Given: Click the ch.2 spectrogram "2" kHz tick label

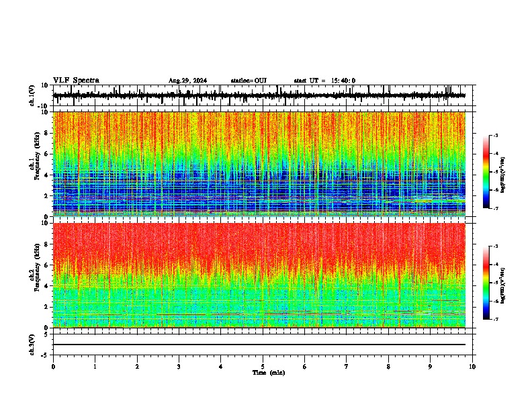Looking at the screenshot, I should 47,307.
